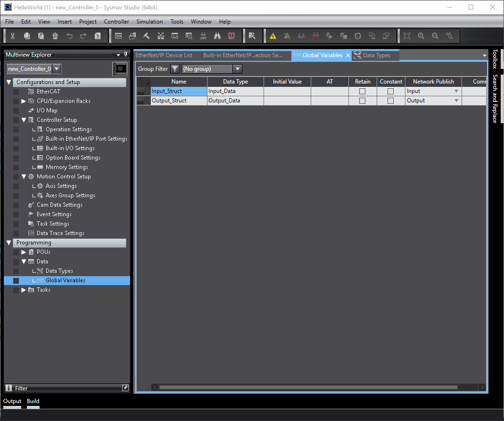Open Task Settings in Multiview Explorer
The height and width of the screenshot is (421, 504).
click(x=53, y=224)
